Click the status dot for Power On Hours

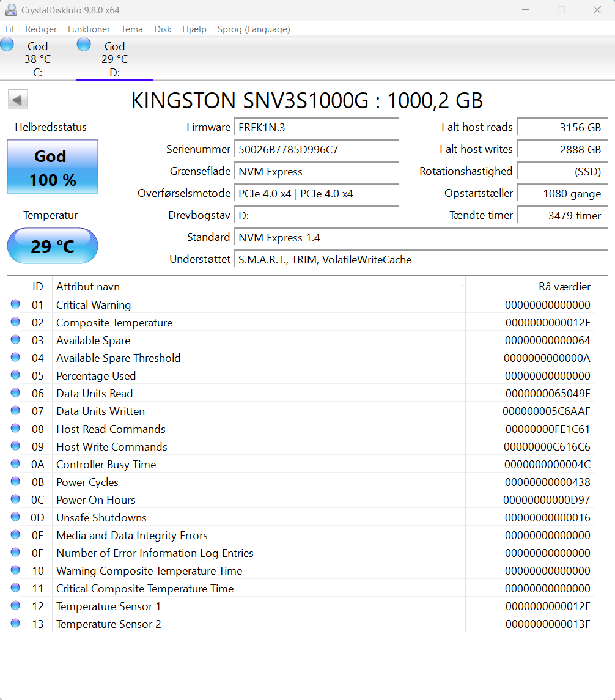[15, 499]
